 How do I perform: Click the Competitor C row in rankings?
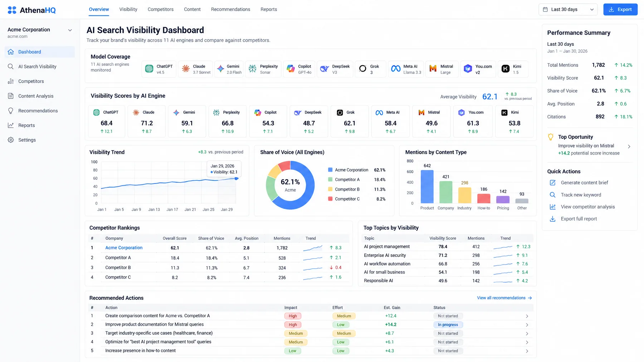coord(219,277)
